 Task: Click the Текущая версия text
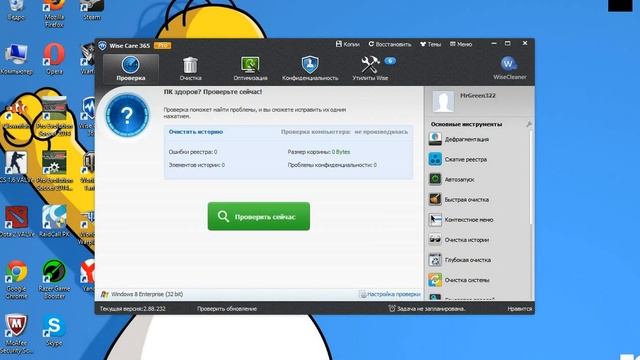tap(133, 309)
